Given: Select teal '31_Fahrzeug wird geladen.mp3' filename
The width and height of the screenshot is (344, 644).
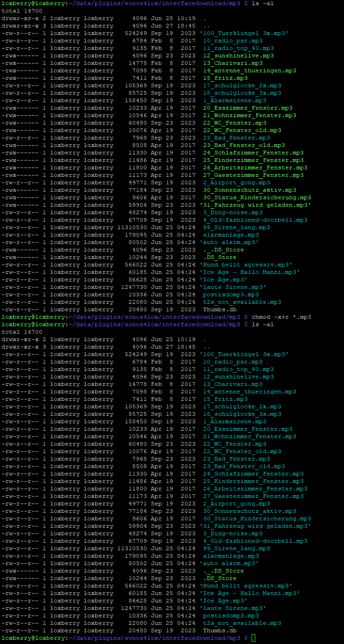Looking at the screenshot, I should point(255,526).
